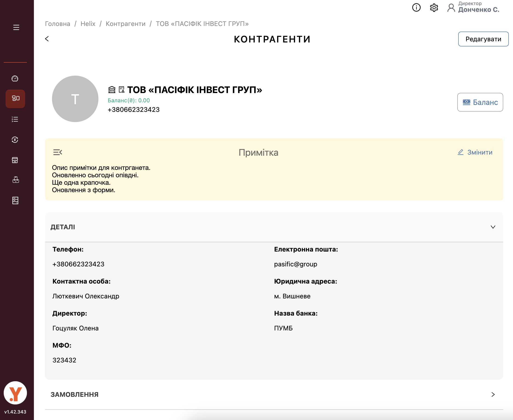
Task: Select the highlighted contractors sidebar icon
Action: pos(15,98)
